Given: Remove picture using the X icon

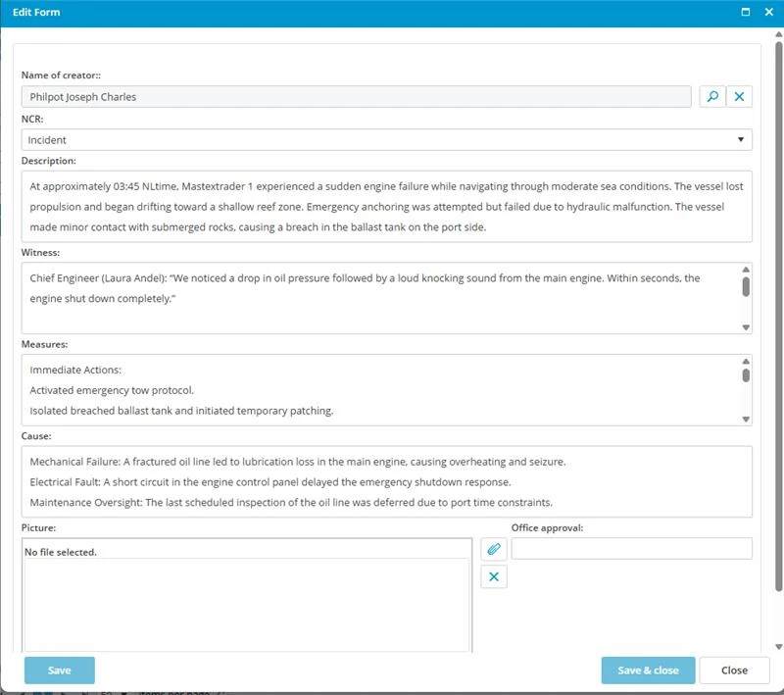Looking at the screenshot, I should click(494, 576).
